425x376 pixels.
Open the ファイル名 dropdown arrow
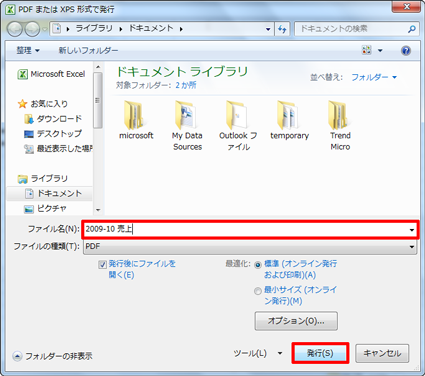point(412,230)
